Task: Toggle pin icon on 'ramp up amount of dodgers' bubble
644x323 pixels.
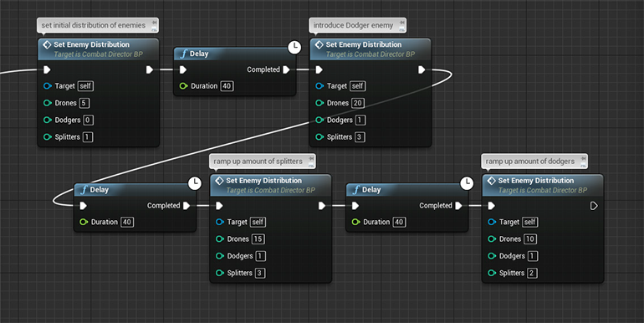Action: (583, 158)
